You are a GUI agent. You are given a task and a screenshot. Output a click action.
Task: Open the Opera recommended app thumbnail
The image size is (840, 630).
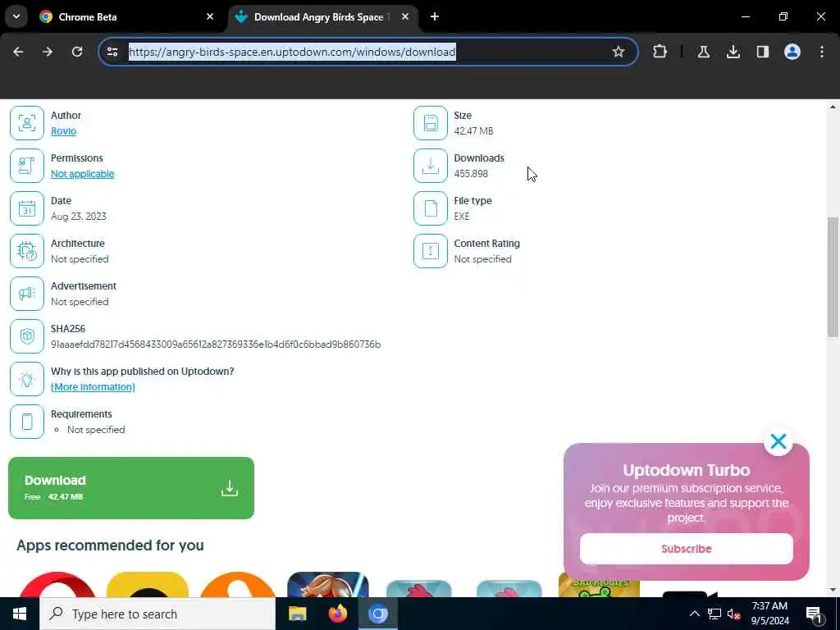tap(57, 584)
